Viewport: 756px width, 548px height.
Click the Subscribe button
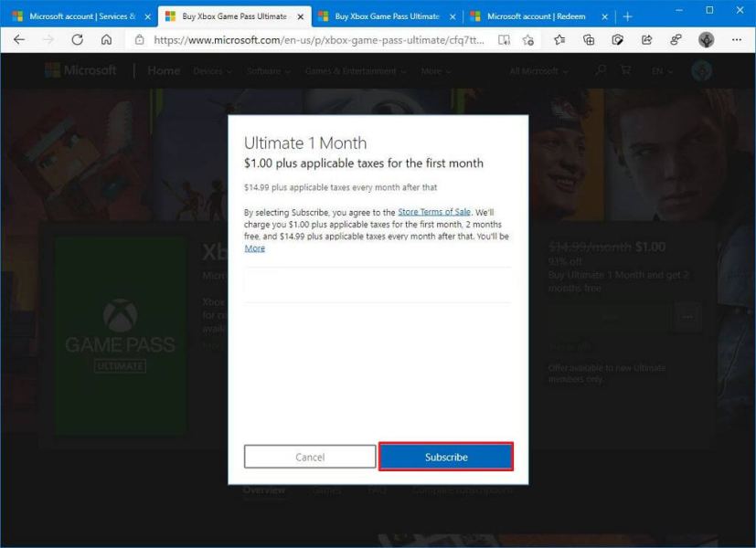(446, 457)
